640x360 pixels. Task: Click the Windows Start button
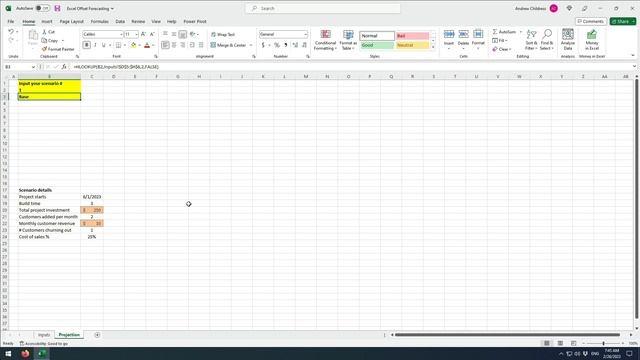point(8,353)
